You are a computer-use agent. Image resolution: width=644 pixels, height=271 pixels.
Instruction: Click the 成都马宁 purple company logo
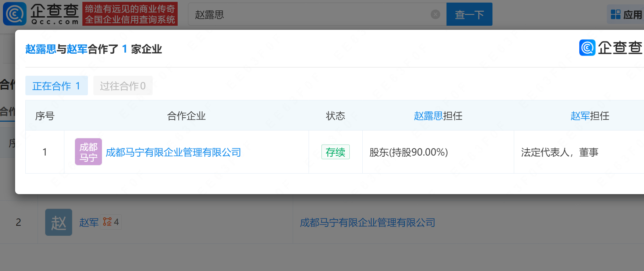point(88,152)
